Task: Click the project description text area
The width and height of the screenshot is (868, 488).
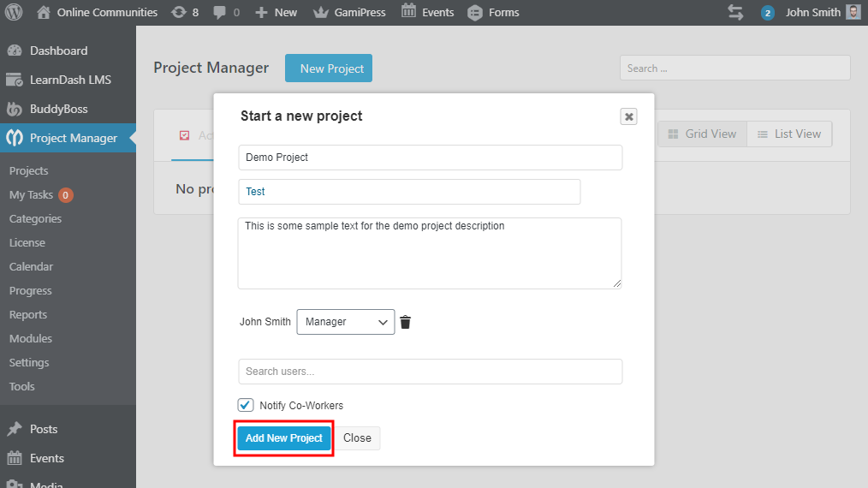Action: point(430,253)
